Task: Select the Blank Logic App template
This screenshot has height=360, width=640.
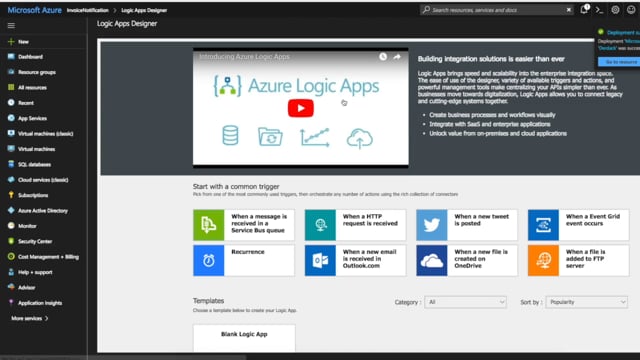Action: pos(244,338)
